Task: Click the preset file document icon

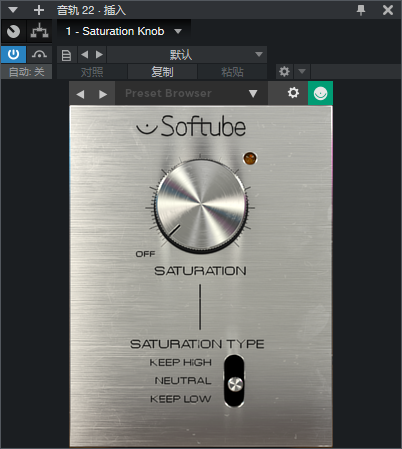Action: (67, 55)
